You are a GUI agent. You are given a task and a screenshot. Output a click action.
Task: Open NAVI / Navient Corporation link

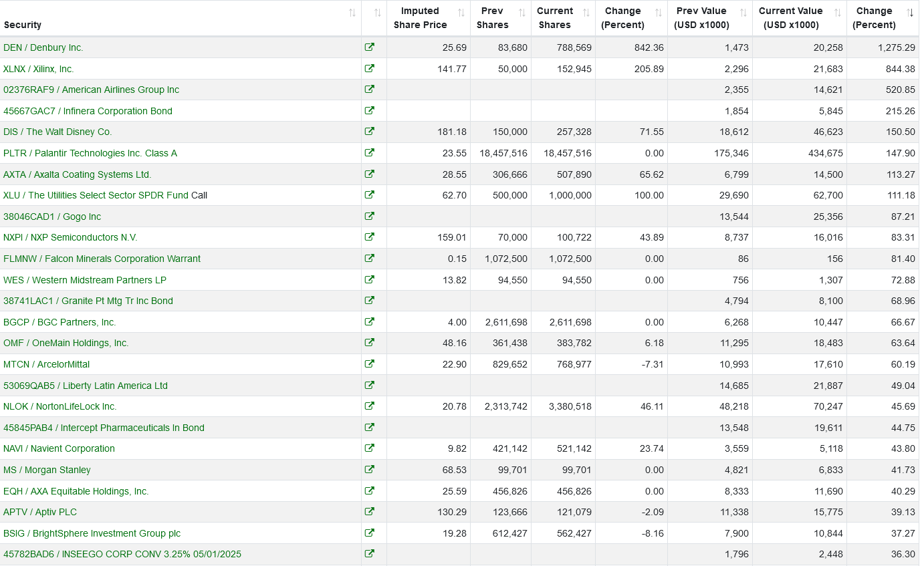(x=59, y=448)
